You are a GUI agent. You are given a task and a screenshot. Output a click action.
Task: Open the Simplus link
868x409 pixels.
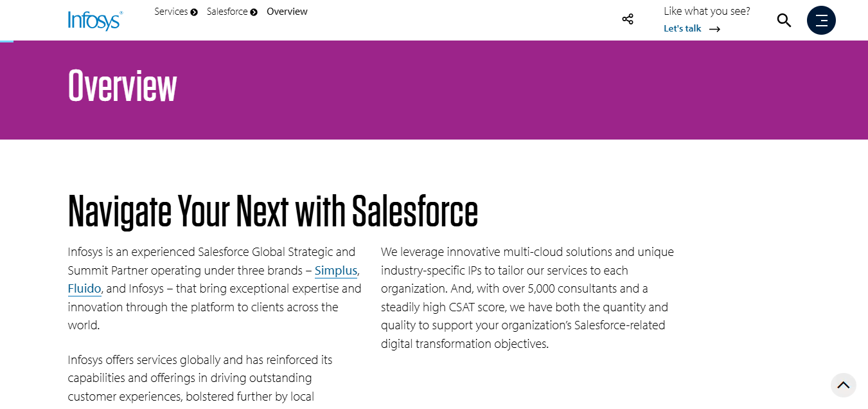point(335,270)
